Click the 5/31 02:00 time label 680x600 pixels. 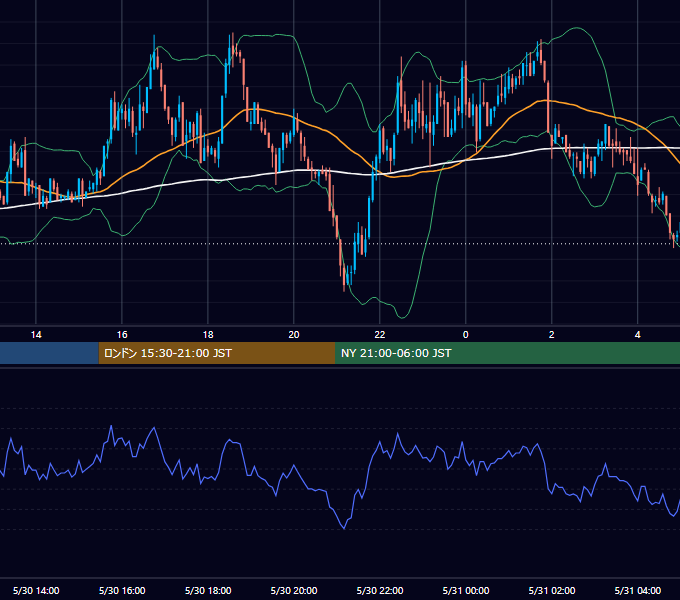pyautogui.click(x=552, y=590)
